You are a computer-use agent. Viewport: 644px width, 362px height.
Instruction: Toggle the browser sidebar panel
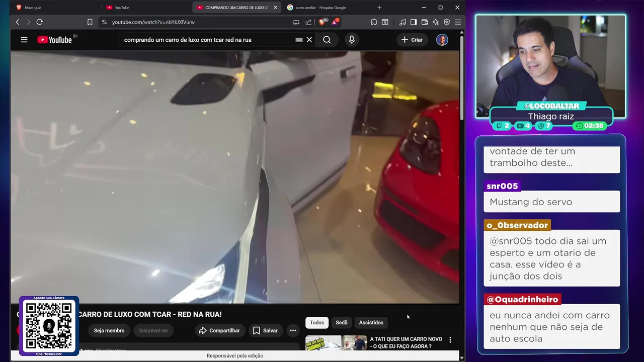coord(414,22)
